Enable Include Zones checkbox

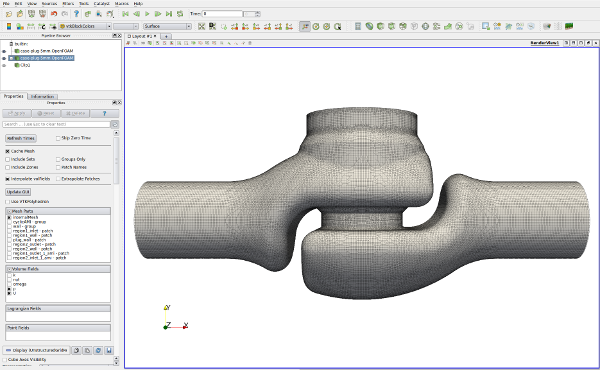point(8,168)
